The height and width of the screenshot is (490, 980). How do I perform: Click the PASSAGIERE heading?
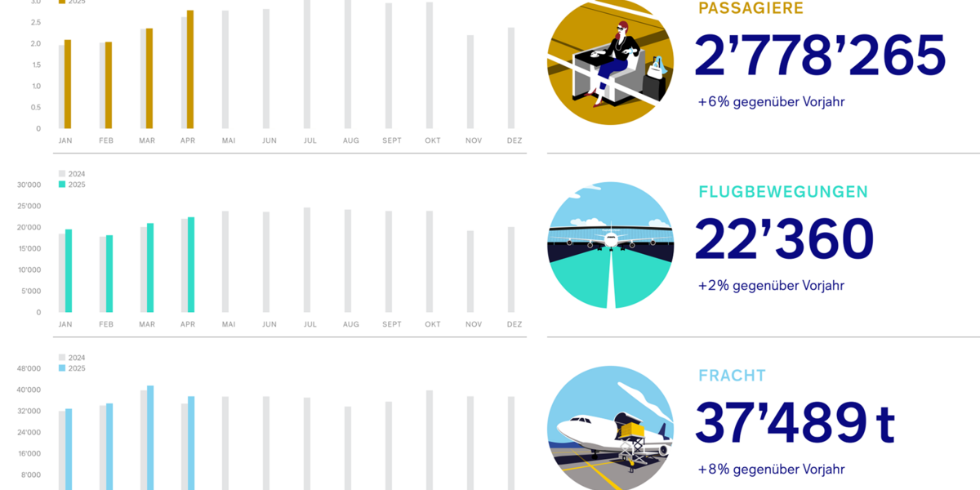coord(751,9)
